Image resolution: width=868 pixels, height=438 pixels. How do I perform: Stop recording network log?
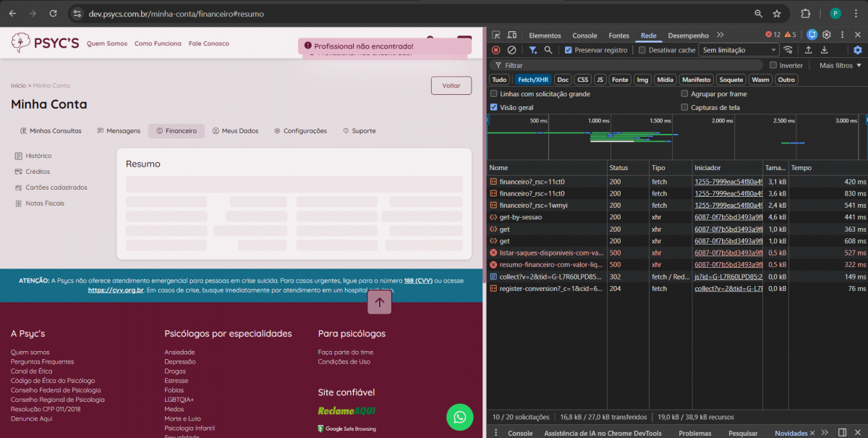click(495, 50)
